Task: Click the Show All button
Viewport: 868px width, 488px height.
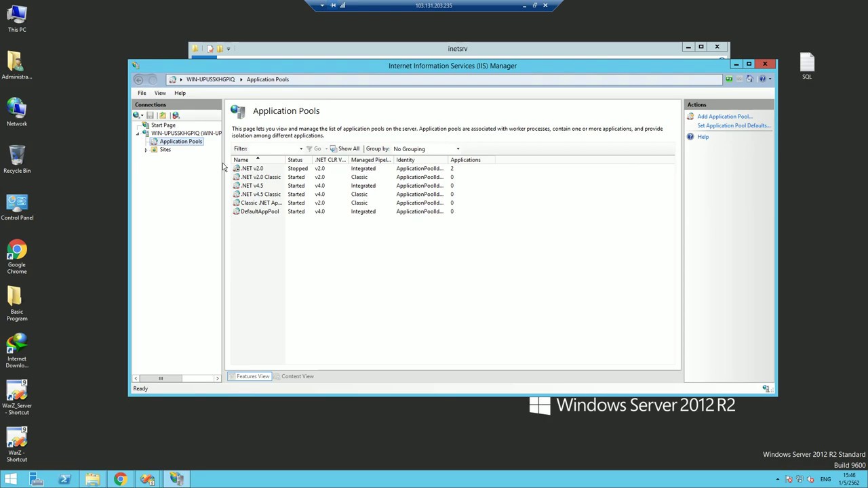Action: coord(344,149)
